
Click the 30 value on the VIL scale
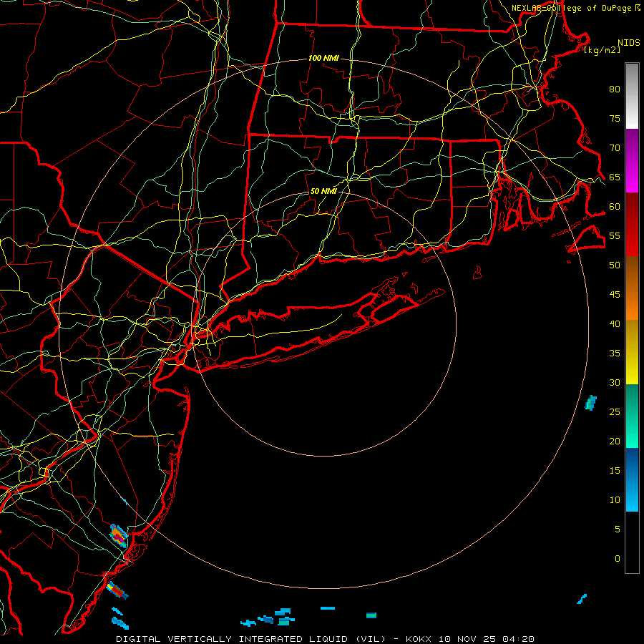615,382
